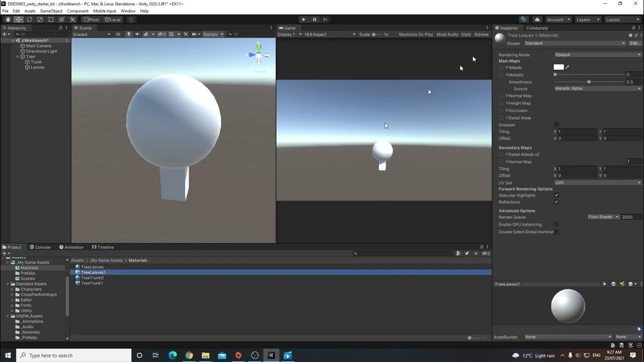Toggle Maximize On Play

click(x=416, y=34)
